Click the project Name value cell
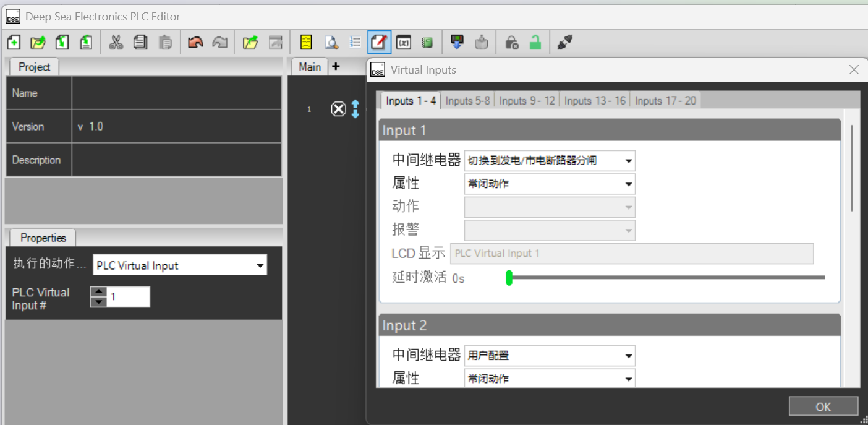 [x=177, y=93]
